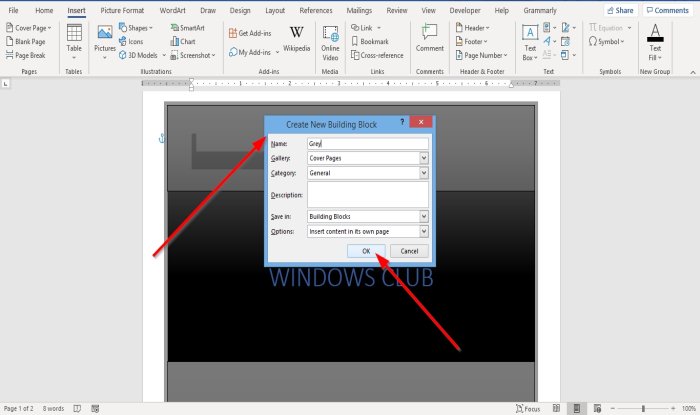Open the Header dropdown

(472, 28)
